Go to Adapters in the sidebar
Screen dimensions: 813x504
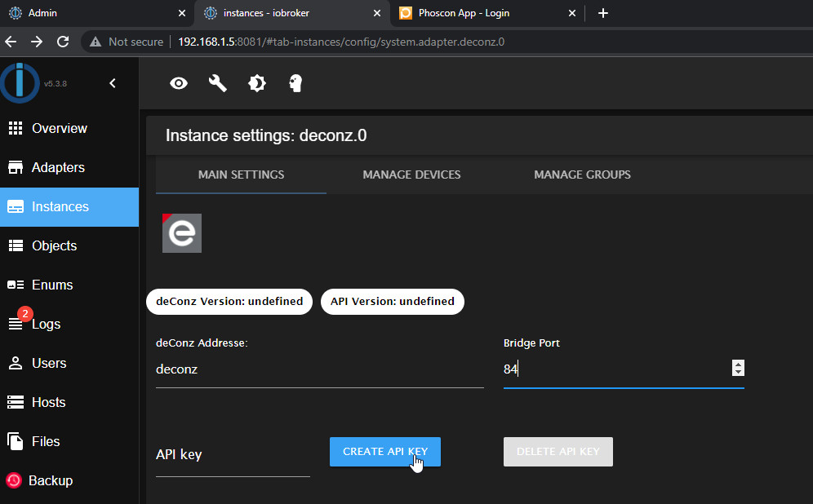(x=57, y=167)
